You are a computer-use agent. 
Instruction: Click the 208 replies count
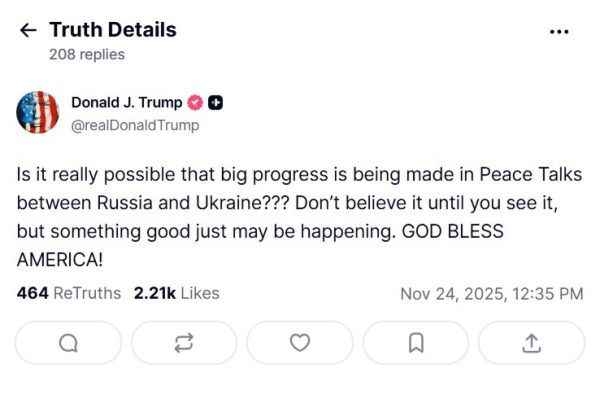click(x=87, y=55)
